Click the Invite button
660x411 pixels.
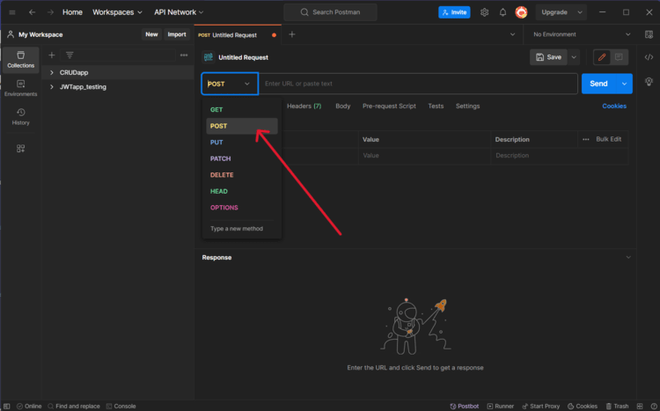[454, 12]
